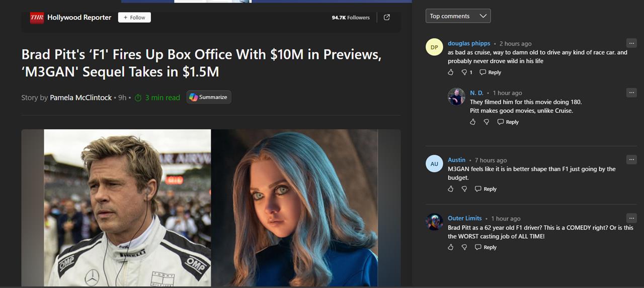Click the Hollywood Reporter THR logo
The image size is (644, 288).
coord(37,18)
